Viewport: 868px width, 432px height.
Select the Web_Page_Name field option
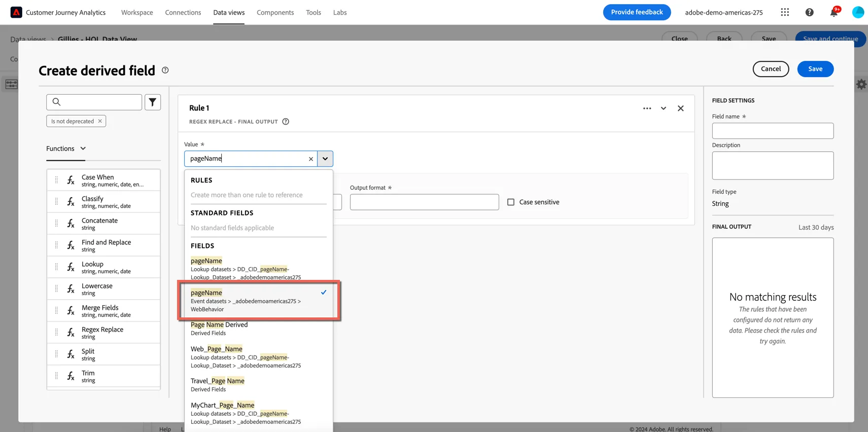click(259, 357)
